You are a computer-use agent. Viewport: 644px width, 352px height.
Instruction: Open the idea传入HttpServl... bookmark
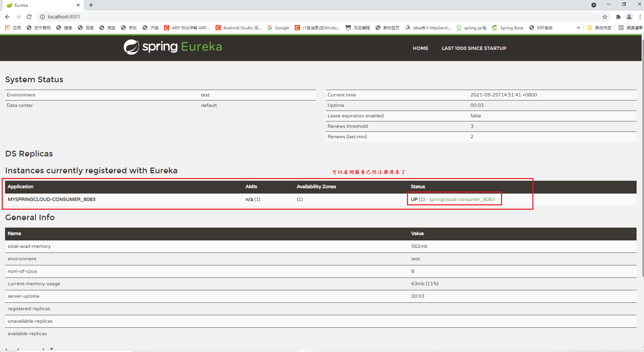[x=428, y=28]
